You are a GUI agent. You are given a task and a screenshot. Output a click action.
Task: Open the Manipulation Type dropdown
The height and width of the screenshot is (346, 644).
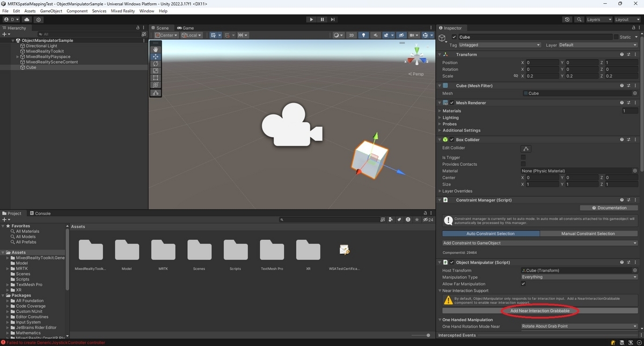click(579, 277)
